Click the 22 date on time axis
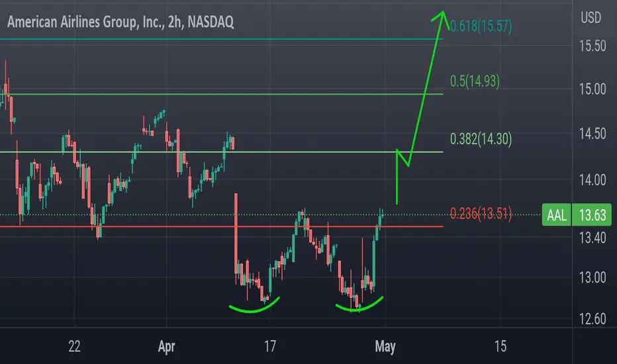 pos(74,346)
